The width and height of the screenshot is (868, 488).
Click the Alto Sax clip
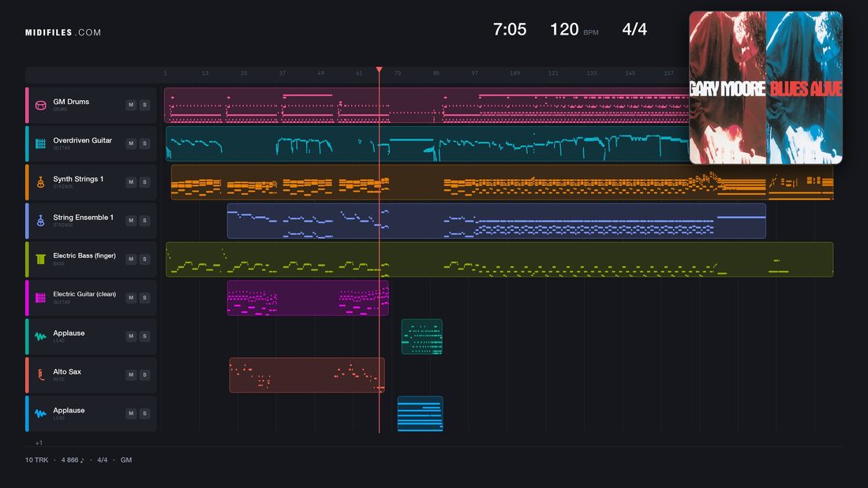[x=307, y=375]
